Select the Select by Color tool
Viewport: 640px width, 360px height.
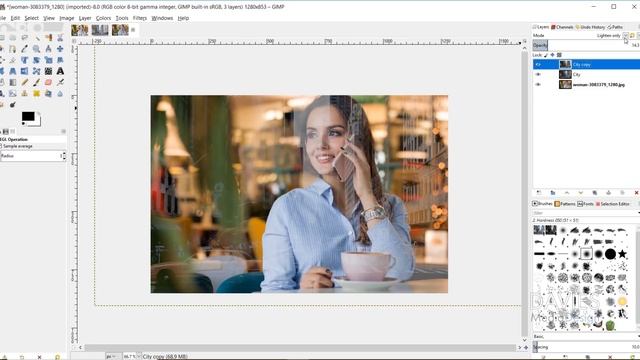point(48,38)
